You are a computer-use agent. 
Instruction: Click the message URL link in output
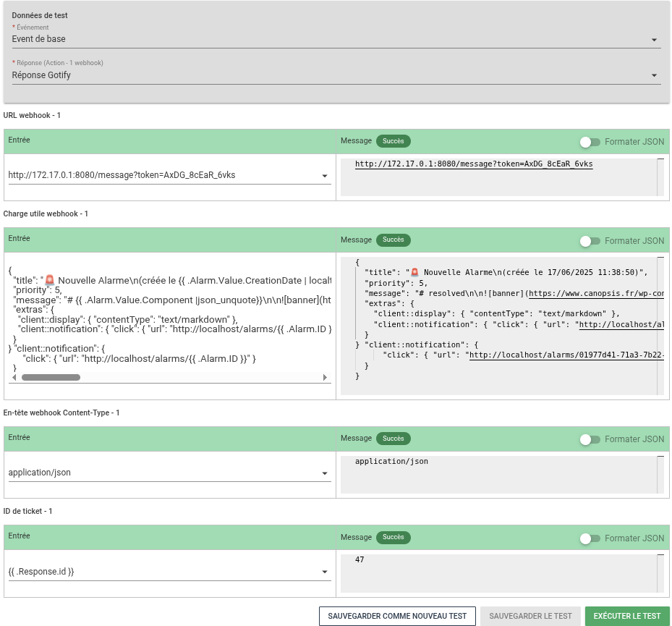(473, 164)
